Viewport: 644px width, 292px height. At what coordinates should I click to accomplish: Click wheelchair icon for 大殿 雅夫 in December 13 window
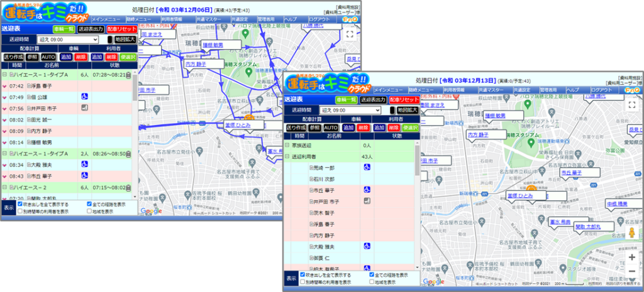367,246
